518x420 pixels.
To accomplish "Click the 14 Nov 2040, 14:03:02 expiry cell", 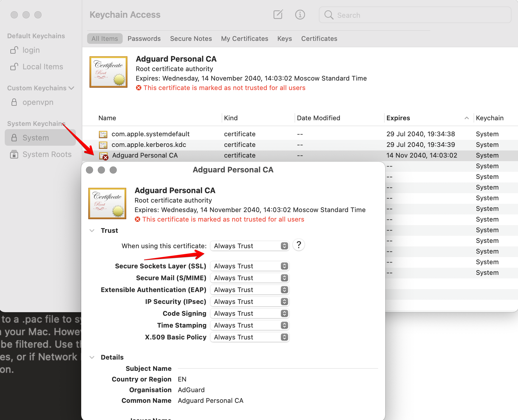I will [422, 155].
